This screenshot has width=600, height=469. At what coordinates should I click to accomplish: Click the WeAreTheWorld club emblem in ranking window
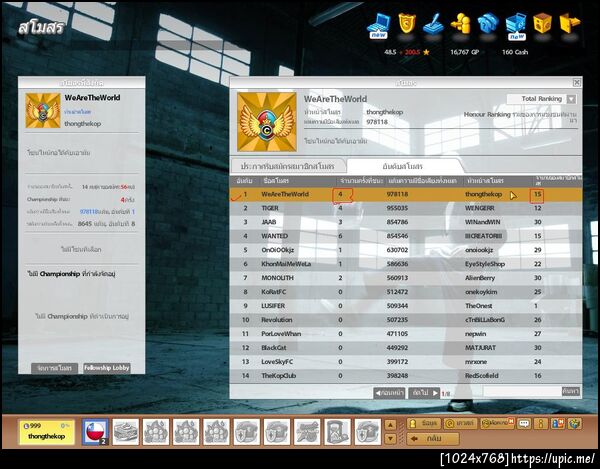(267, 122)
